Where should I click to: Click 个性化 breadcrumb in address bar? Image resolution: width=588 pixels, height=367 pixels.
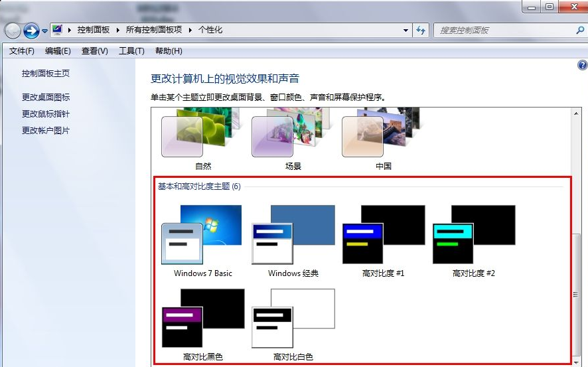point(210,30)
